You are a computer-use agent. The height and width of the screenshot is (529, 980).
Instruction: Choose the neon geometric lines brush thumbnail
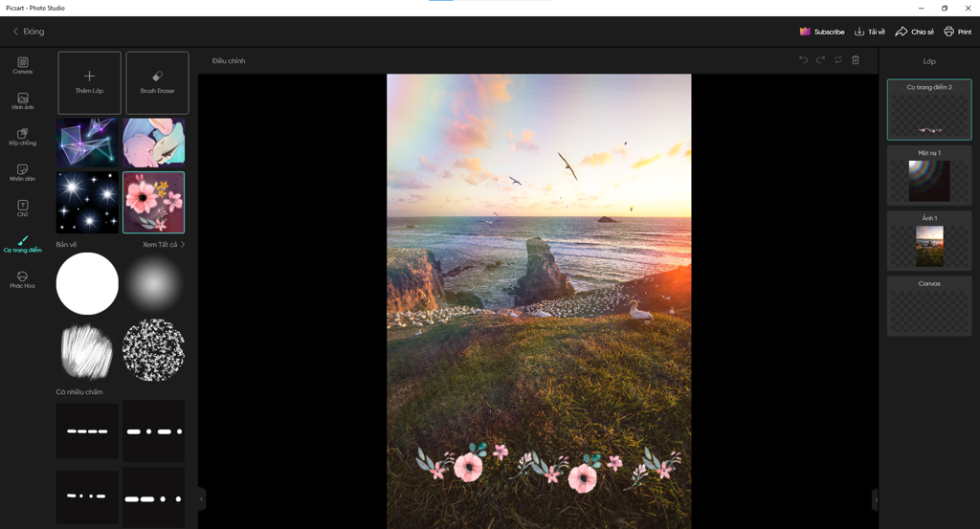[87, 143]
